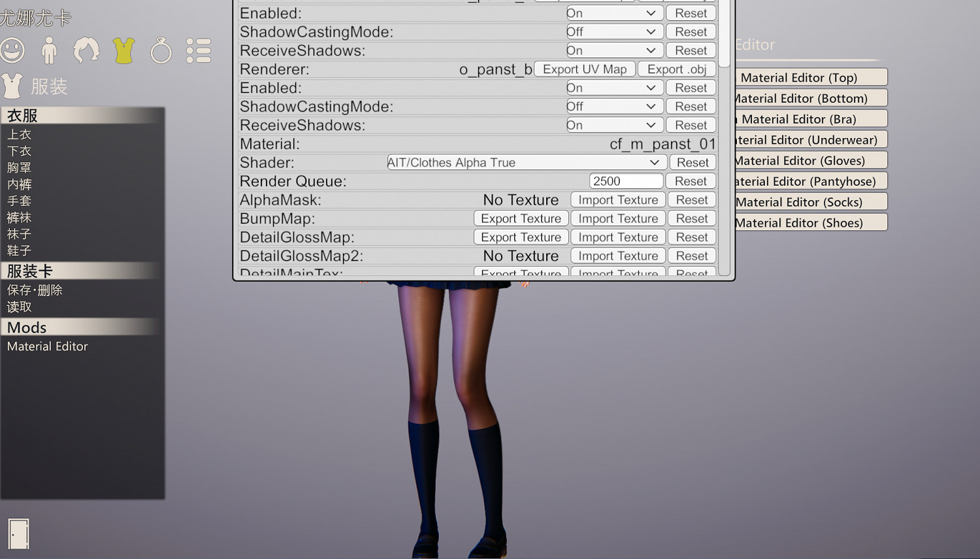Open the parameter list icon
Viewport: 980px width, 559px height.
(198, 50)
